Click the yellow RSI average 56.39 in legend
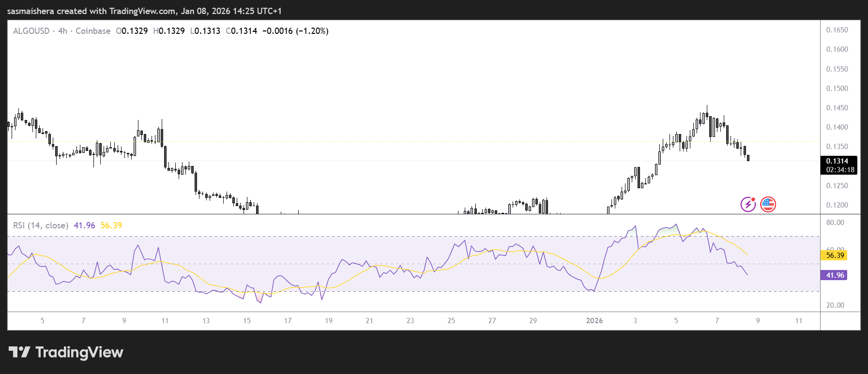 [x=111, y=225]
